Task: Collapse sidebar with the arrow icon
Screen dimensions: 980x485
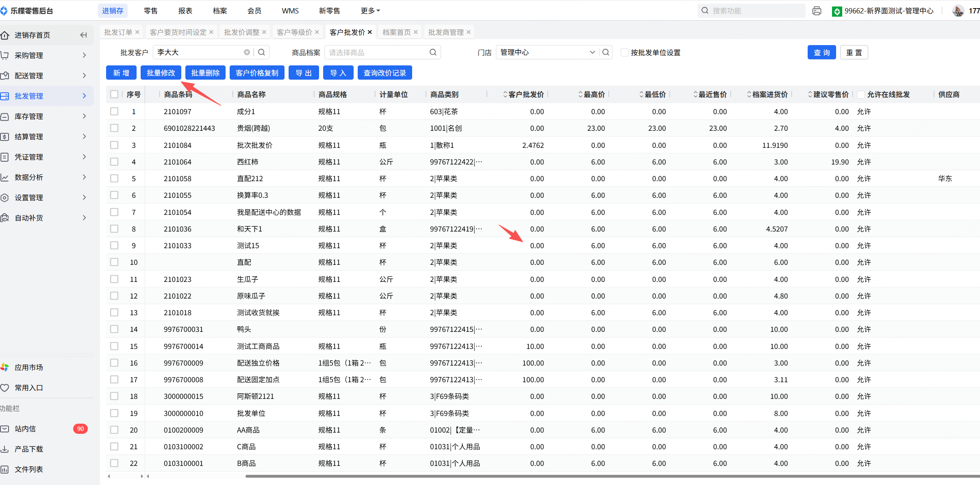Action: pyautogui.click(x=83, y=35)
